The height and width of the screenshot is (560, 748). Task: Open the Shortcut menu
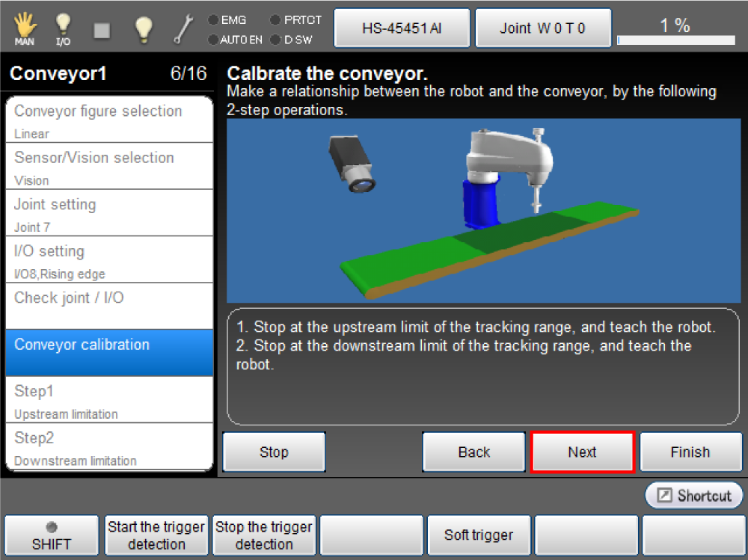(x=694, y=496)
